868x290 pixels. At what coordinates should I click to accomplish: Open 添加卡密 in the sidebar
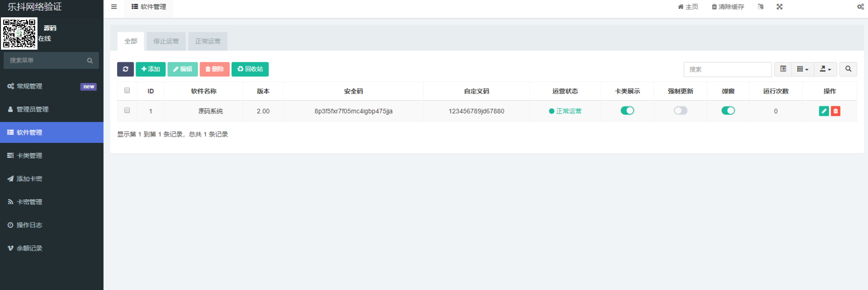pyautogui.click(x=52, y=178)
